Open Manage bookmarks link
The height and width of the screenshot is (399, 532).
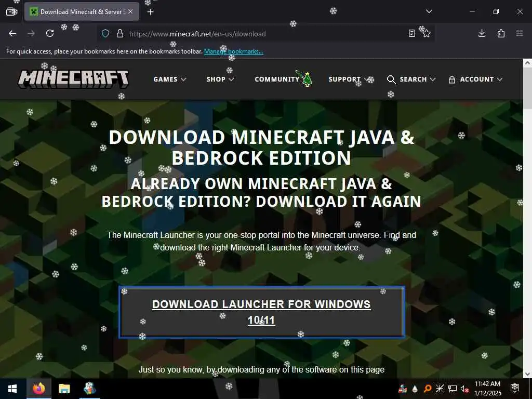coord(233,51)
